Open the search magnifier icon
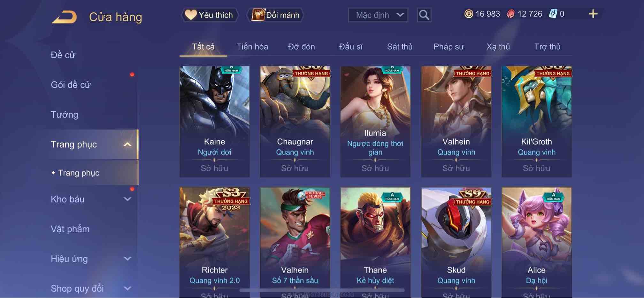Viewport: 644px width, 298px height. tap(424, 15)
